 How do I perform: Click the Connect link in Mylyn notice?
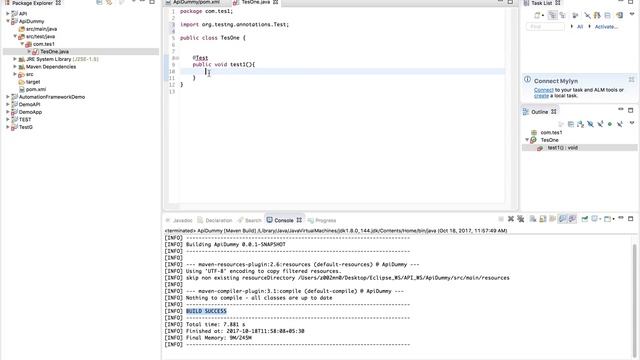click(x=544, y=90)
